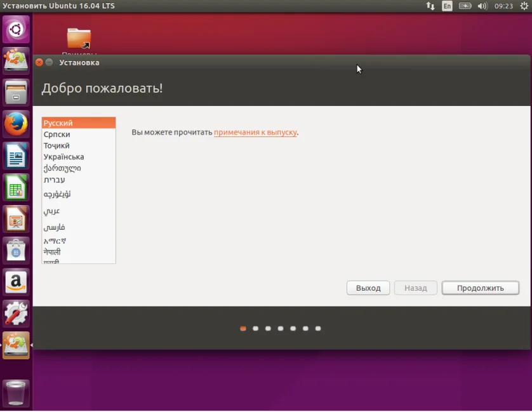This screenshot has width=532, height=412.
Task: Open the battery status indicator
Action: coord(465,6)
